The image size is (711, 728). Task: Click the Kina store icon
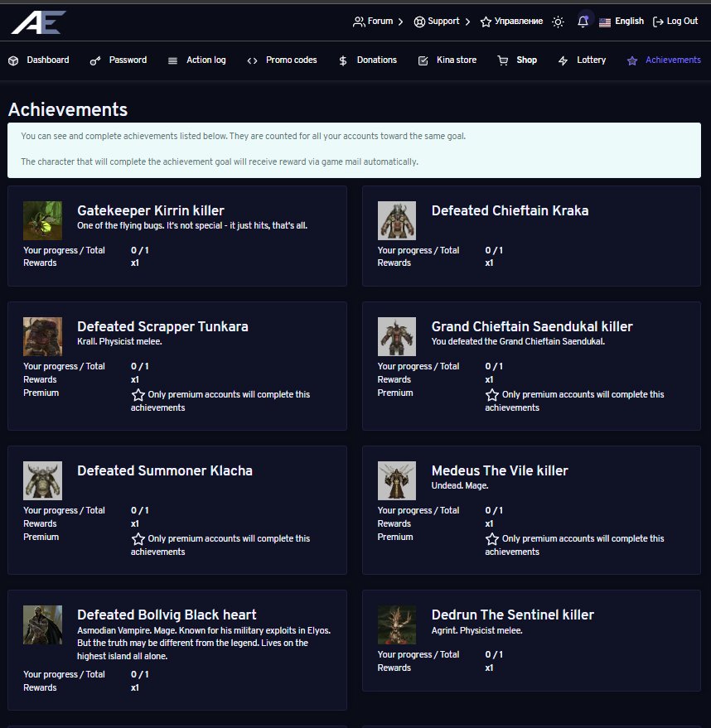point(423,61)
